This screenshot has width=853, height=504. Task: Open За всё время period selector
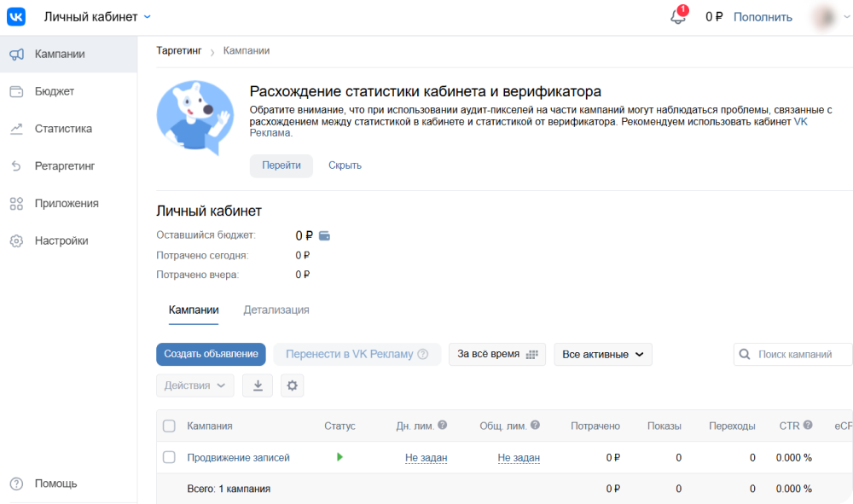coord(497,355)
